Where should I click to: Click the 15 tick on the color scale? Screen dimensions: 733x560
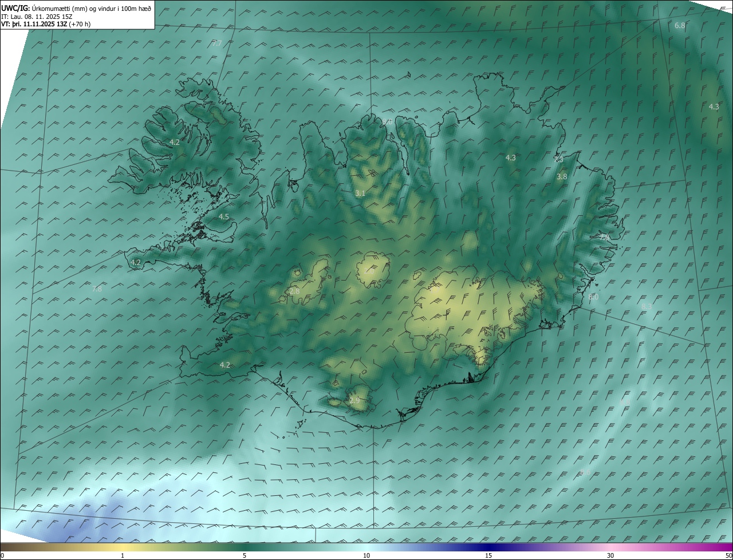[488, 555]
